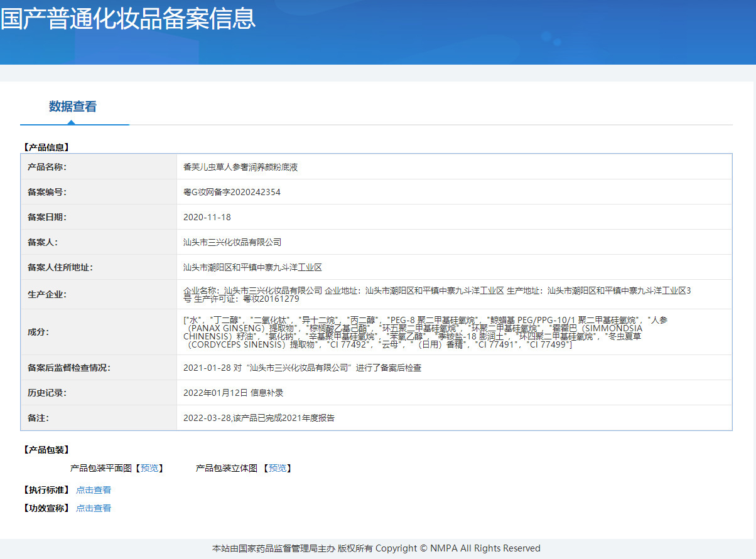The height and width of the screenshot is (559, 756).
Task: Click the 成分 row label
Action: (x=38, y=333)
